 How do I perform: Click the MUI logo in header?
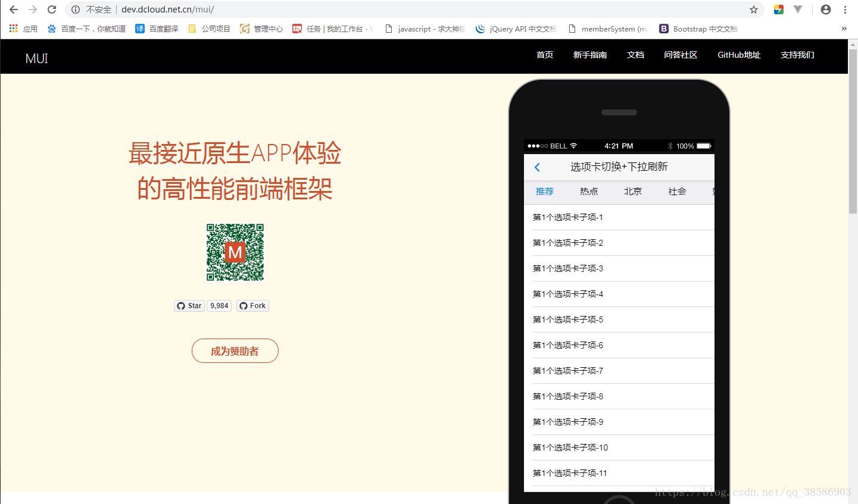[x=37, y=58]
